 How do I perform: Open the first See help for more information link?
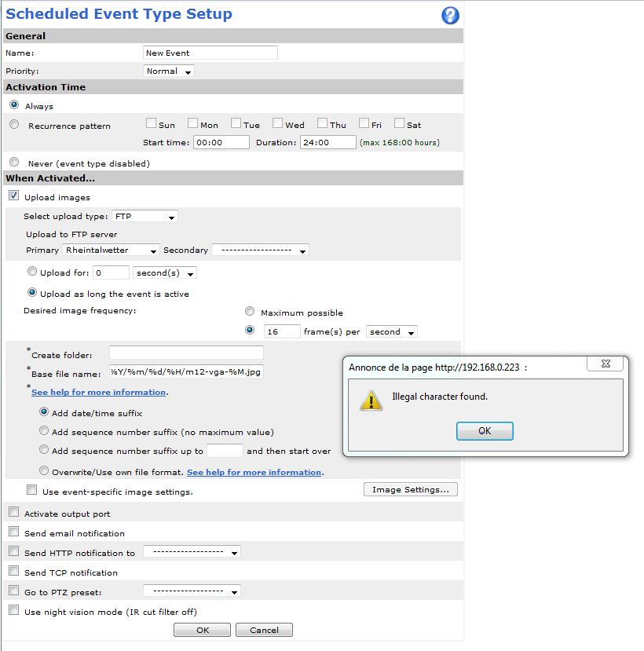pyautogui.click(x=98, y=392)
